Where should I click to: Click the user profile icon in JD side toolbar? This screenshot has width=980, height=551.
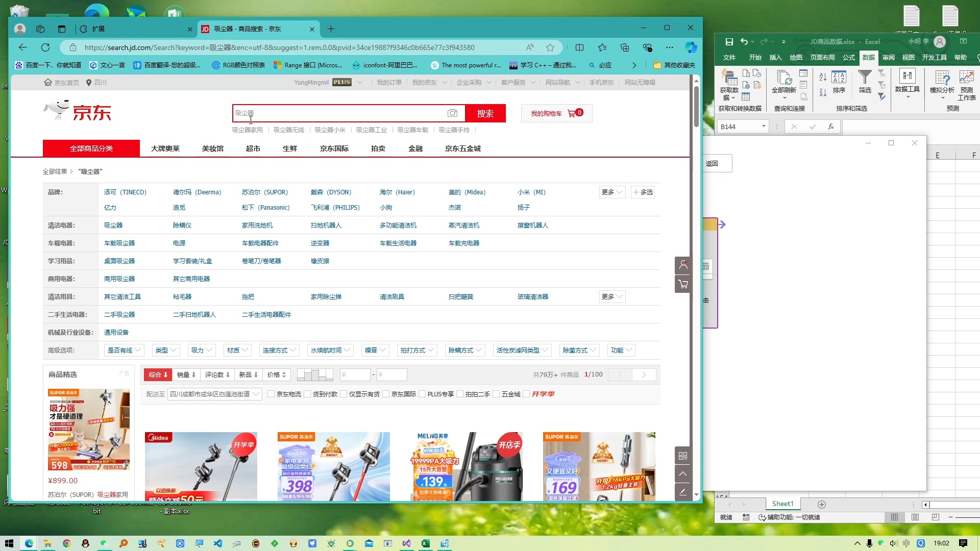pyautogui.click(x=683, y=265)
